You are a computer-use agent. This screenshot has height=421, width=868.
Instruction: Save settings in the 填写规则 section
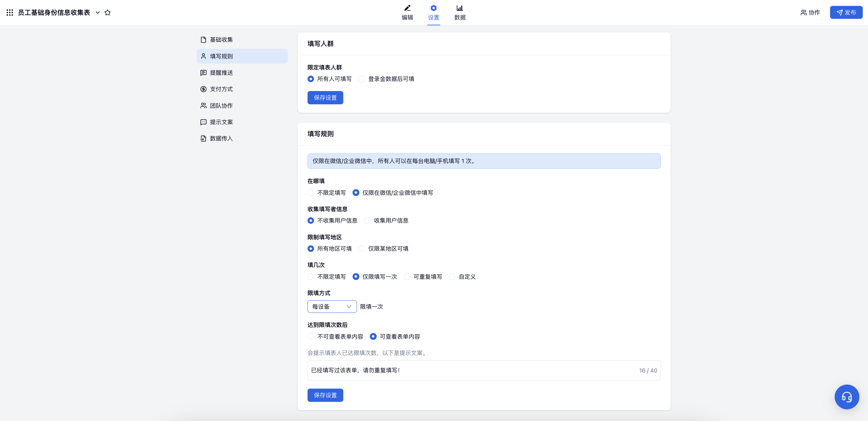pos(325,395)
